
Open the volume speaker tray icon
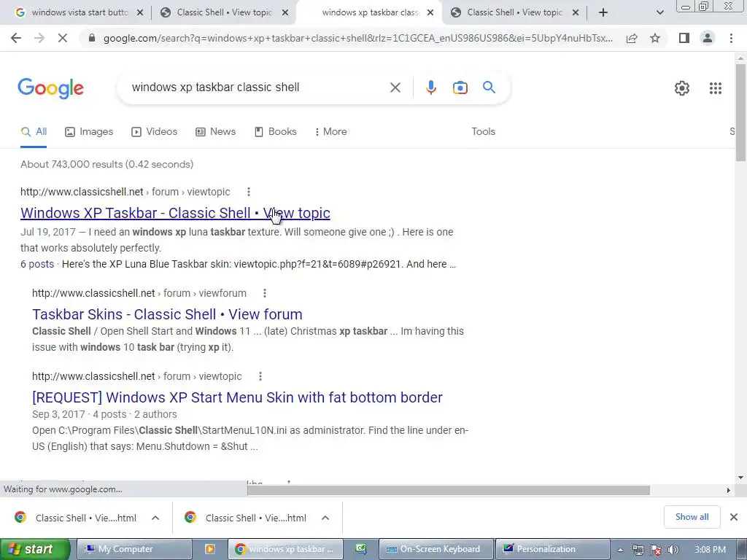pyautogui.click(x=673, y=550)
